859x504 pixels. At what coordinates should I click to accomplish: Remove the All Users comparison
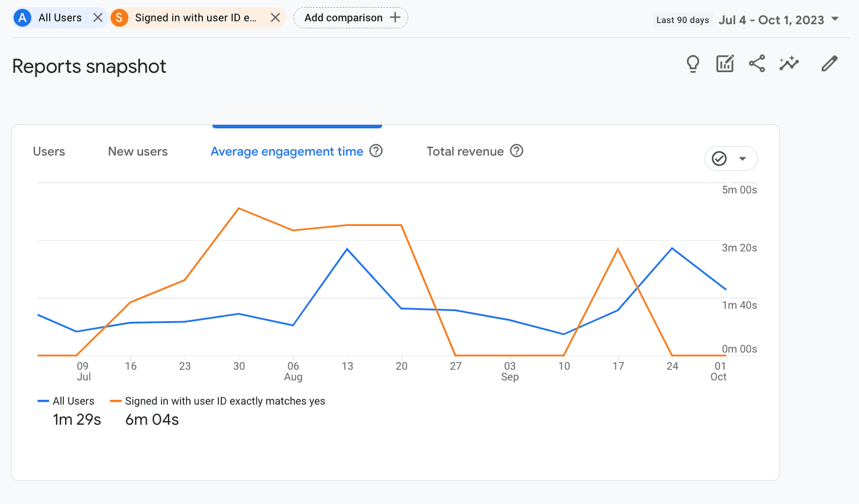[98, 18]
